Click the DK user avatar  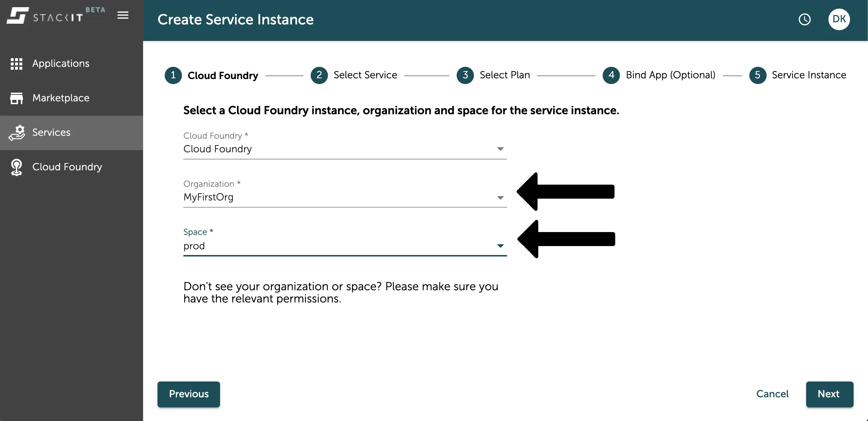(x=839, y=19)
